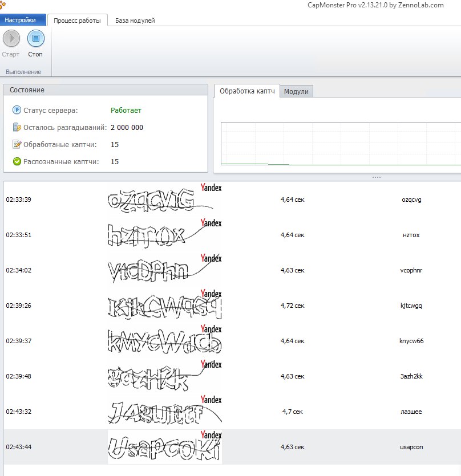
Task: Switch to the База модулей tab
Action: tap(135, 21)
